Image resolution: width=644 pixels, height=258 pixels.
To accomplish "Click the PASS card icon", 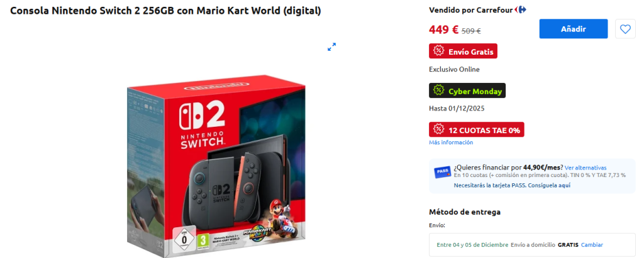I will point(442,172).
